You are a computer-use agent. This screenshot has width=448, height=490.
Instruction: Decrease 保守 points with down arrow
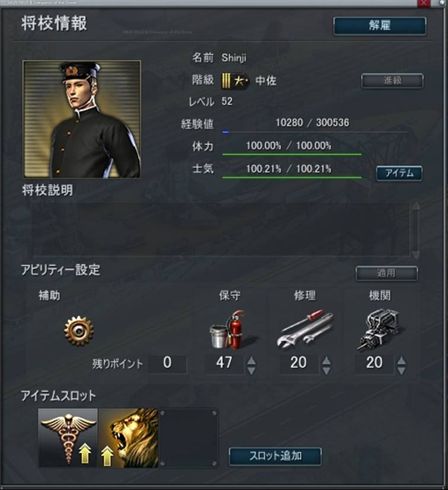pyautogui.click(x=251, y=371)
